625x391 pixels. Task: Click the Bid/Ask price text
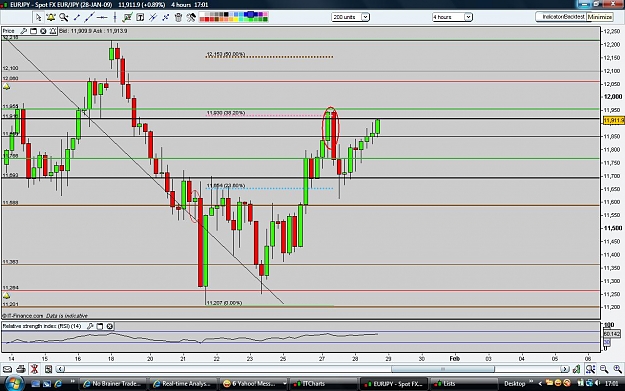93,31
